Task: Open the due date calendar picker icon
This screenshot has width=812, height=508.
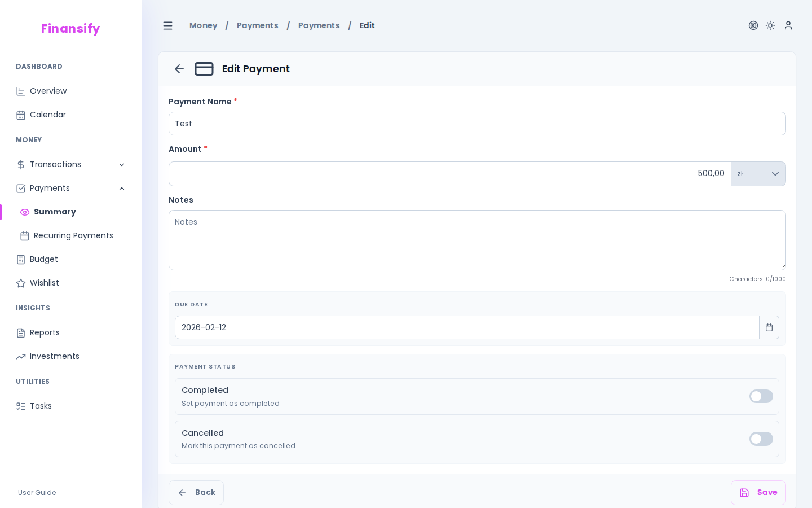Action: tap(769, 327)
